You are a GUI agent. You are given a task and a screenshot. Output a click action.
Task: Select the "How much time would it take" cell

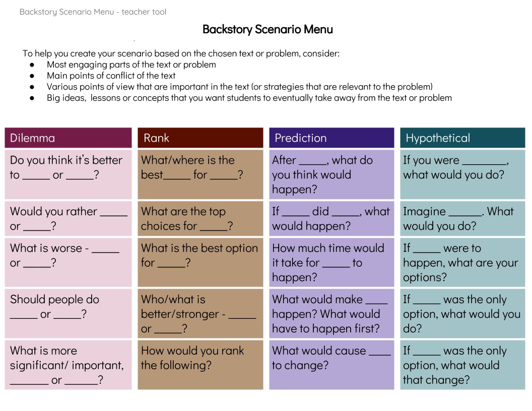331,262
